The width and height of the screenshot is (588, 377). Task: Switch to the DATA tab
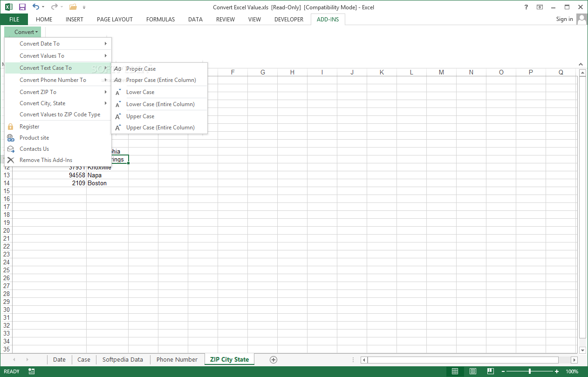195,20
